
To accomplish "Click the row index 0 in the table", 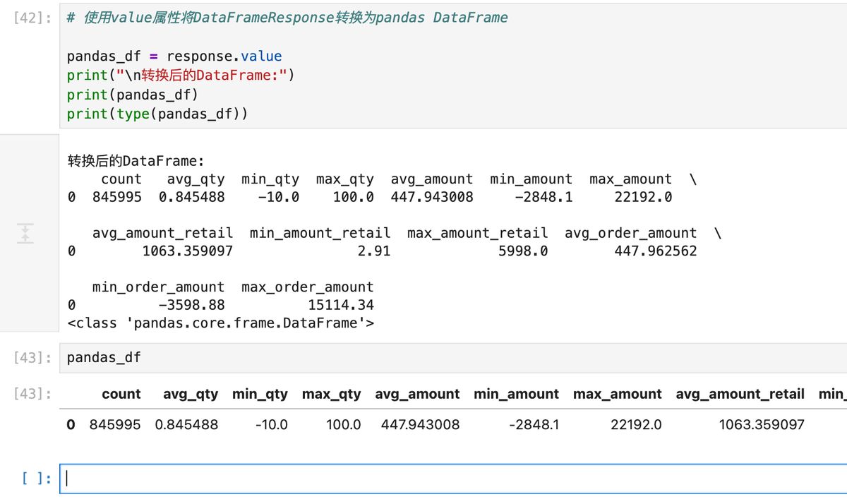I will [71, 424].
